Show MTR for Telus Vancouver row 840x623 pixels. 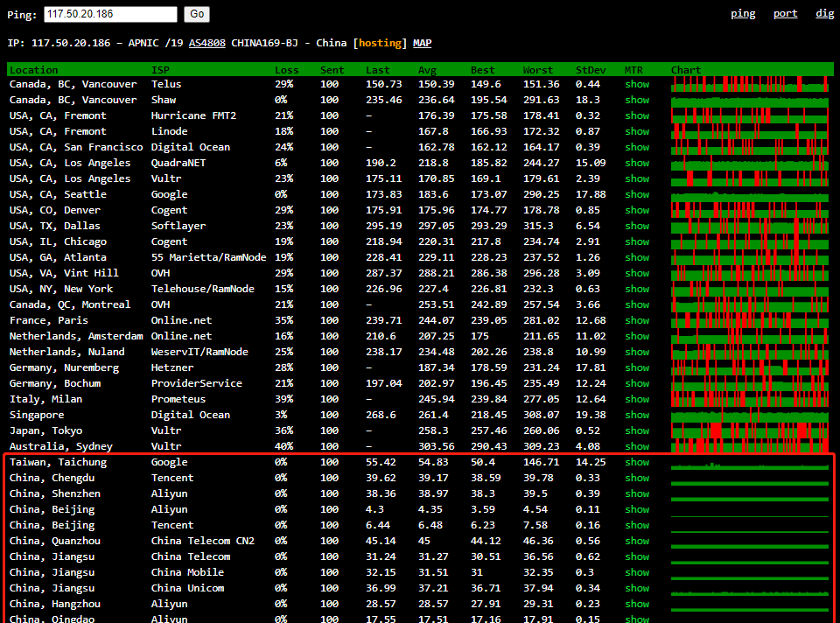coord(637,84)
